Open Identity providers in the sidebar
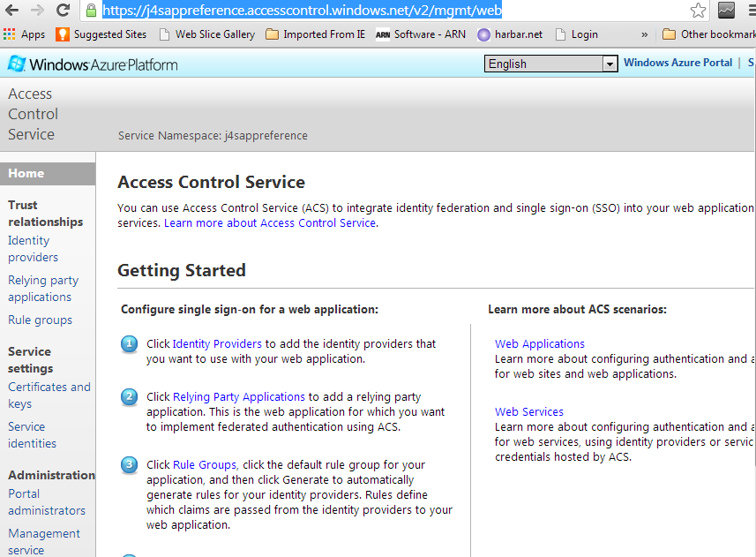 click(33, 249)
